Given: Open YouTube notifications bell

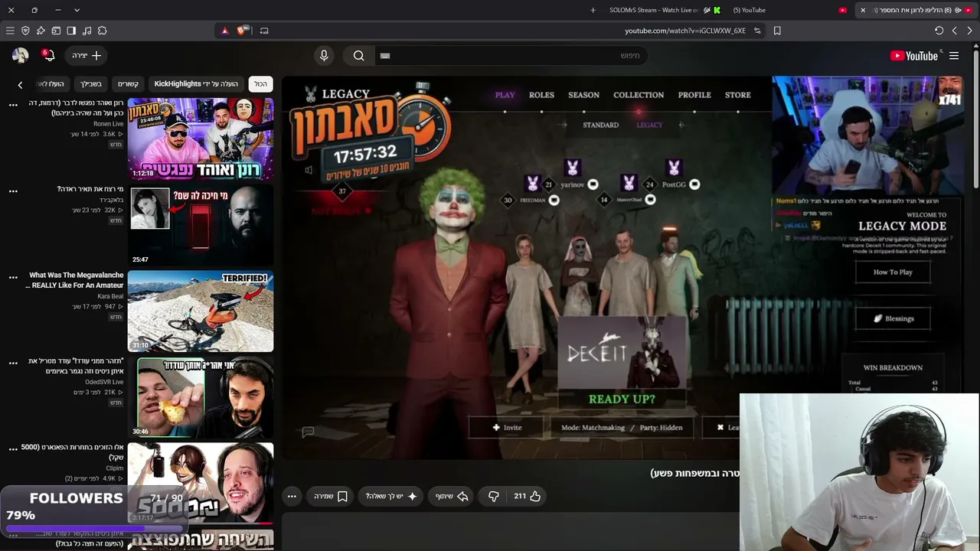Looking at the screenshot, I should tap(47, 55).
